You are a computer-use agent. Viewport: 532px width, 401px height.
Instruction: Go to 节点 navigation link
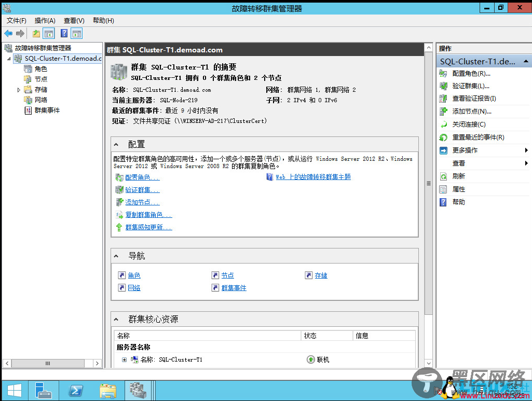pos(228,275)
